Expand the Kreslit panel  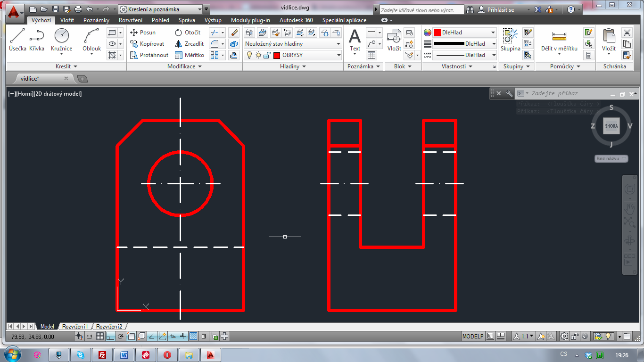pyautogui.click(x=66, y=66)
